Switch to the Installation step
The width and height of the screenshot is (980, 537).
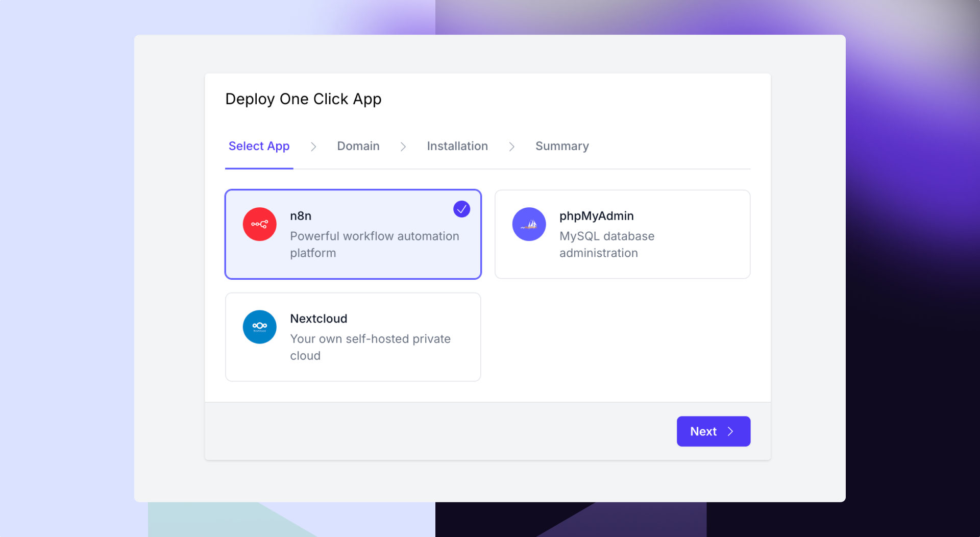pyautogui.click(x=457, y=146)
